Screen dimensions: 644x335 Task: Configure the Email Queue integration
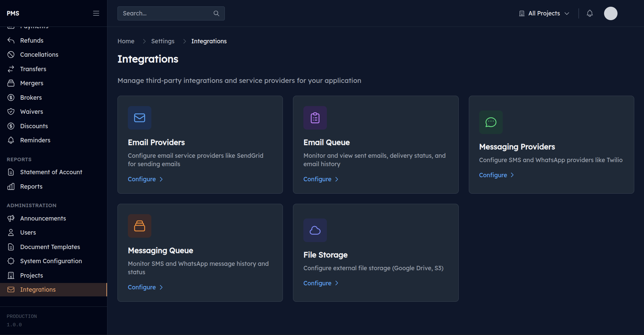(317, 179)
